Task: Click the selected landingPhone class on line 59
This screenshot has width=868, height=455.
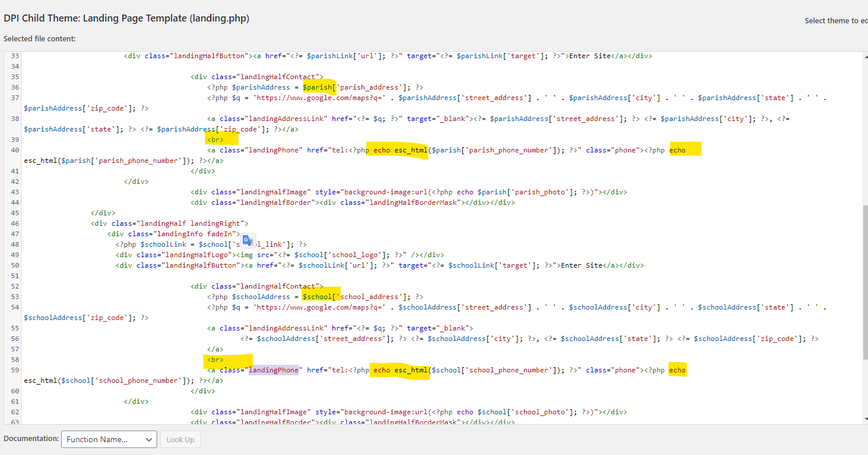Action: (274, 370)
